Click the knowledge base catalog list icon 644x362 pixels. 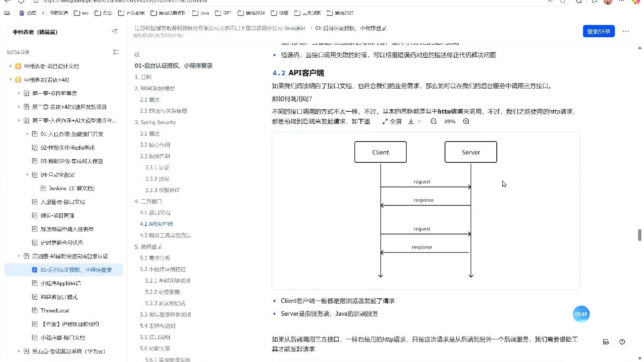(x=116, y=52)
